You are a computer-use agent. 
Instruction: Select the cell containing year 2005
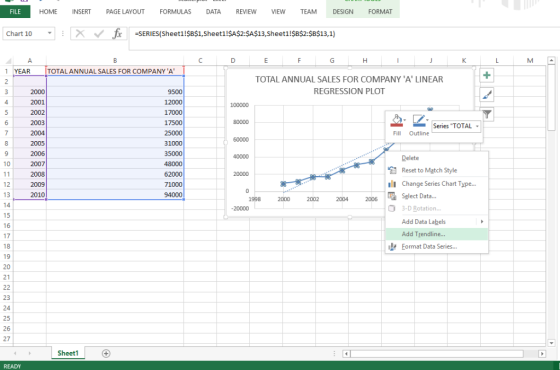tap(30, 143)
